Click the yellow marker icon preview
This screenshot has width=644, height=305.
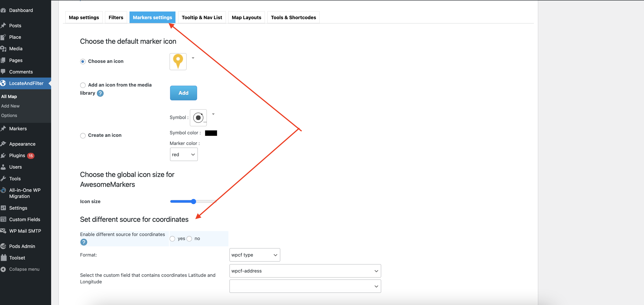[178, 61]
